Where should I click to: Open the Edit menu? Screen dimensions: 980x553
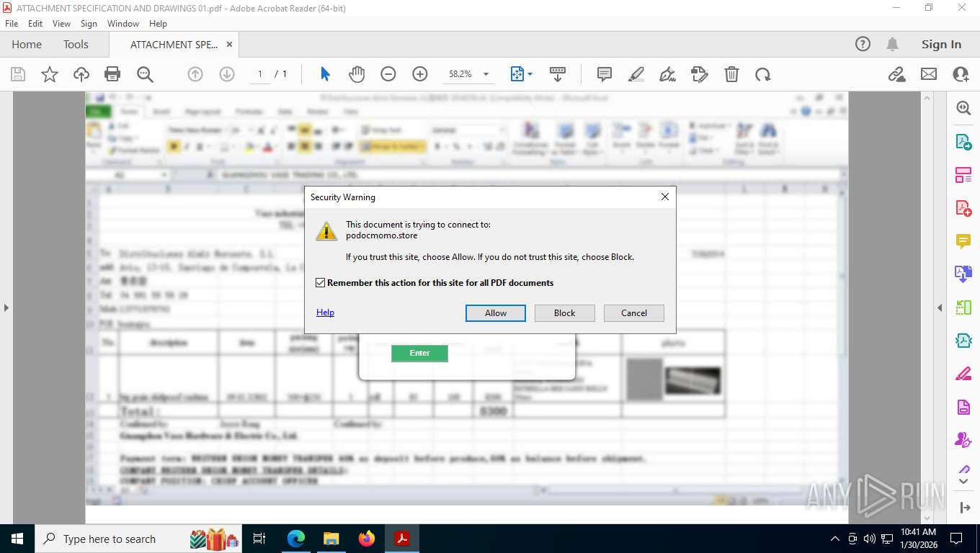point(35,24)
